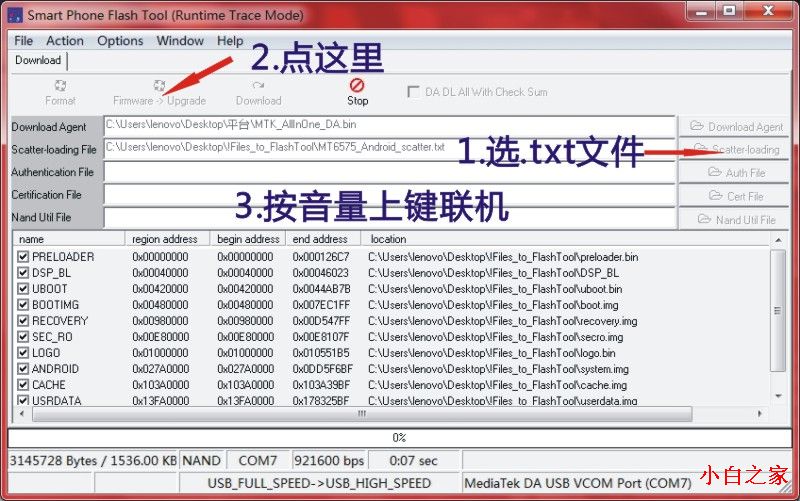Open the Options menu

tap(120, 41)
